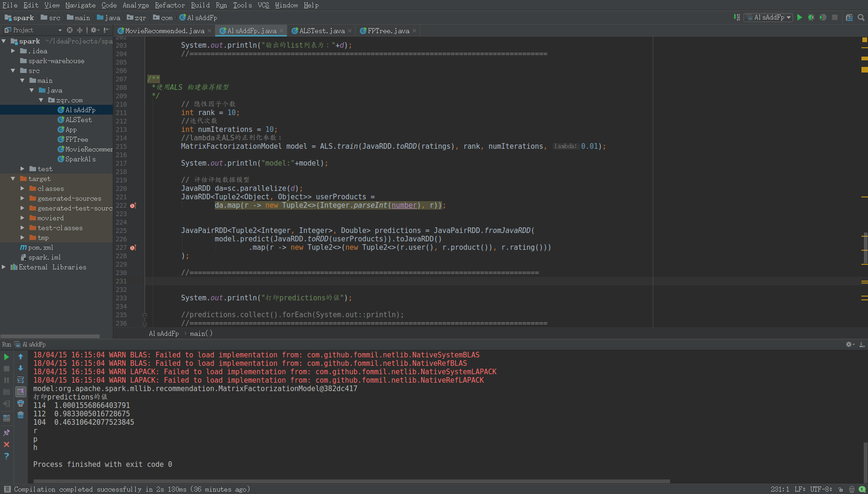The image size is (868, 494).
Task: Open Run panel help question mark
Action: [7, 456]
